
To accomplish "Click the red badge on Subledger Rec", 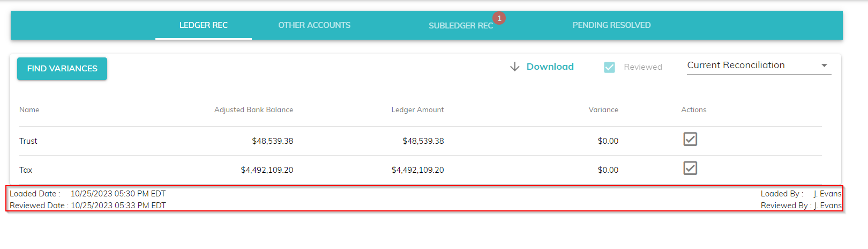I will 499,18.
